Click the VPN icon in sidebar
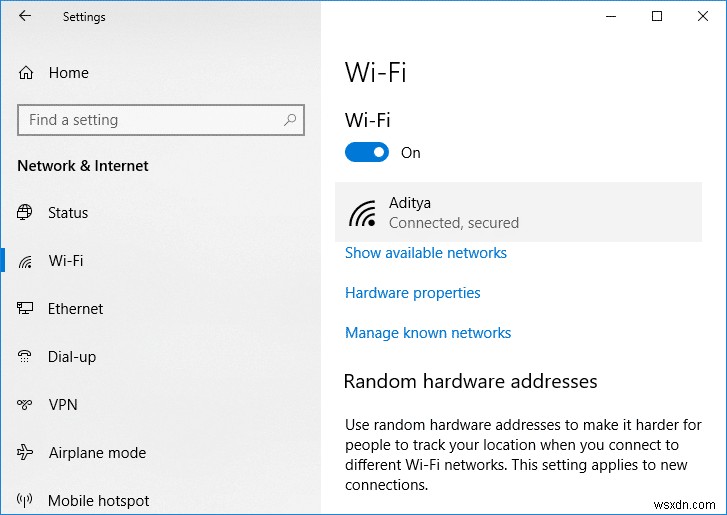This screenshot has width=727, height=515. pyautogui.click(x=26, y=405)
